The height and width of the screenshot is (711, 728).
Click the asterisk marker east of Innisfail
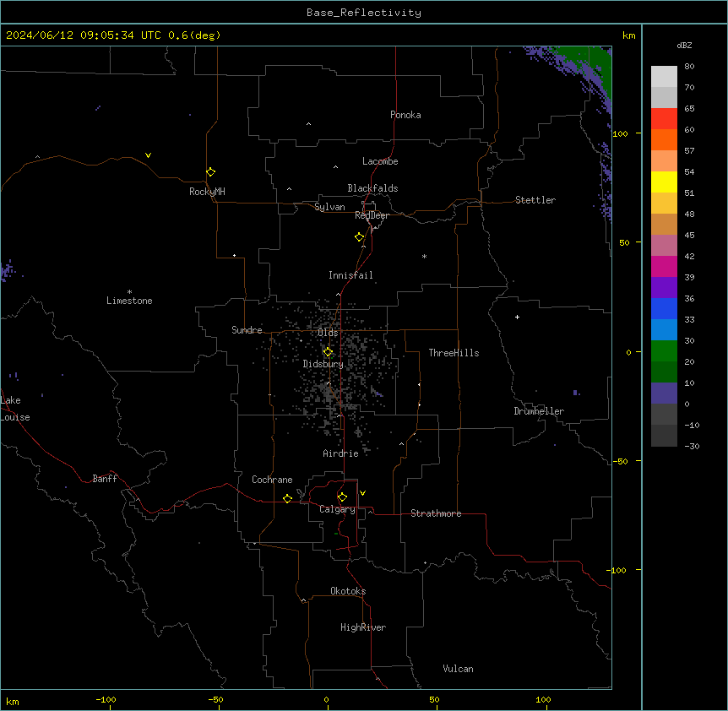424,256
